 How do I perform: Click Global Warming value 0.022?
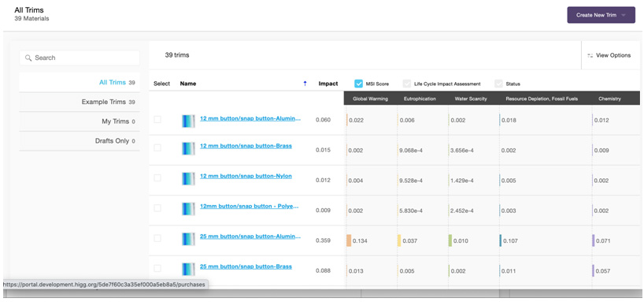356,121
